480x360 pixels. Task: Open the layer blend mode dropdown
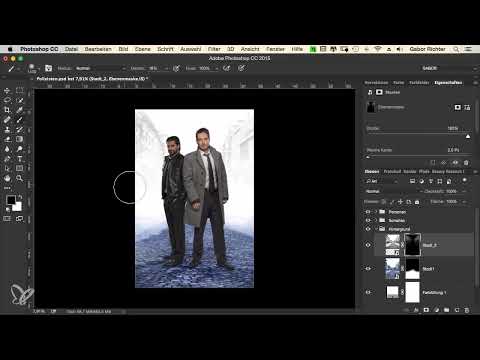click(393, 191)
